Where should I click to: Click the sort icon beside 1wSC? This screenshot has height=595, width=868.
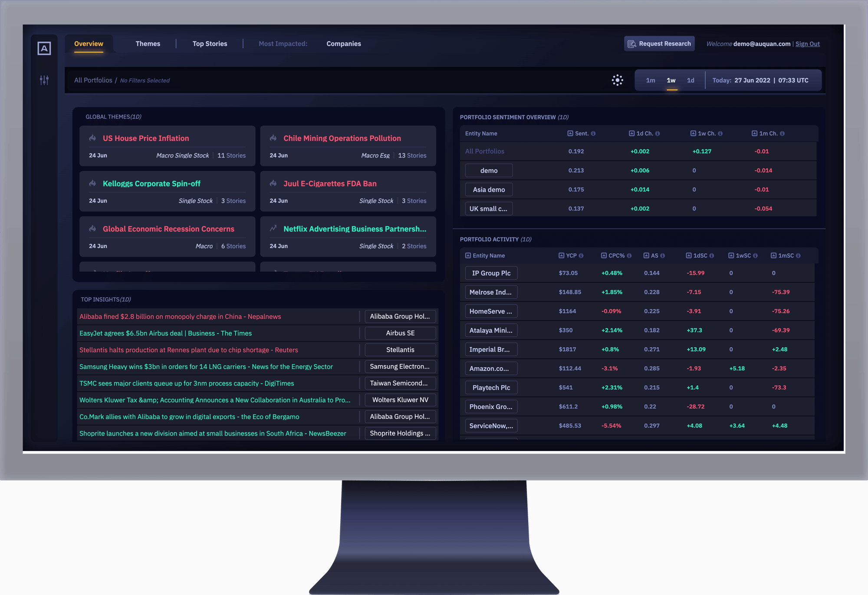point(731,255)
